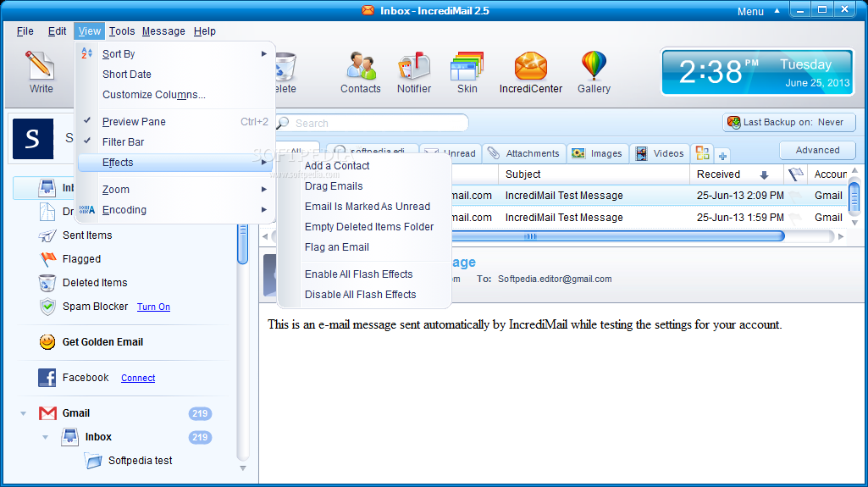Click the Spam Blocker shield icon
This screenshot has width=868, height=487.
click(48, 307)
